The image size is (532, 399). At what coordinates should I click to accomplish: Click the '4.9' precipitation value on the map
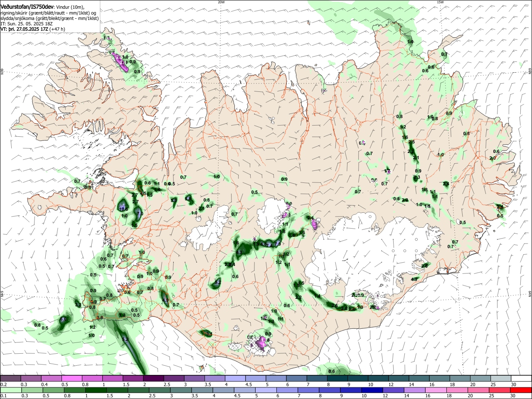click(165, 300)
